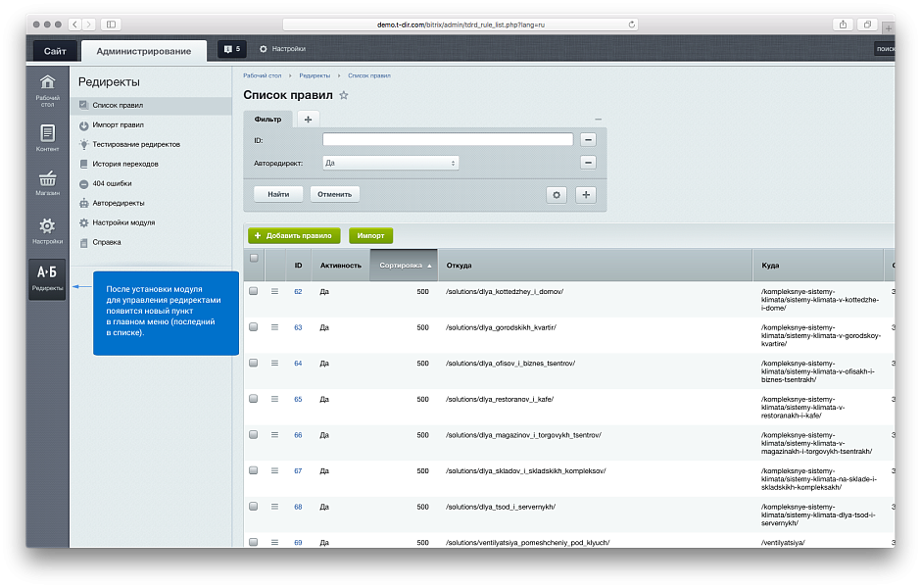
Task: Open the Настройки gear in sidebar
Action: click(x=47, y=231)
